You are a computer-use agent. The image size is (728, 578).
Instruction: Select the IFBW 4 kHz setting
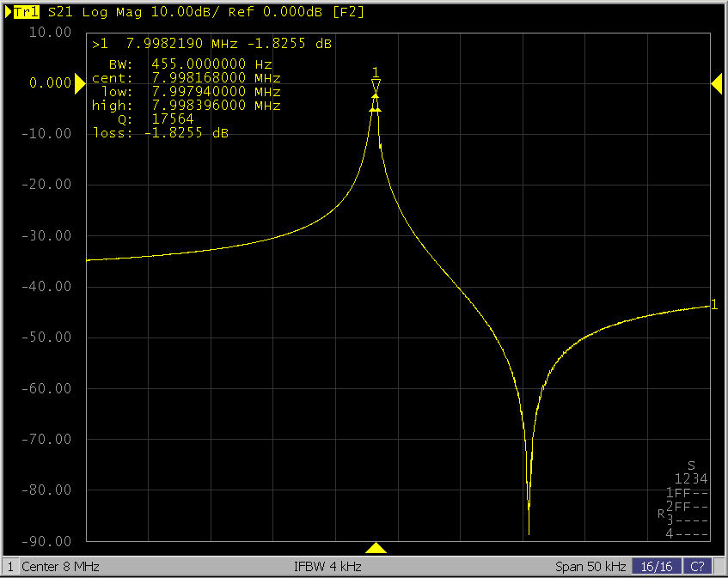click(x=327, y=567)
